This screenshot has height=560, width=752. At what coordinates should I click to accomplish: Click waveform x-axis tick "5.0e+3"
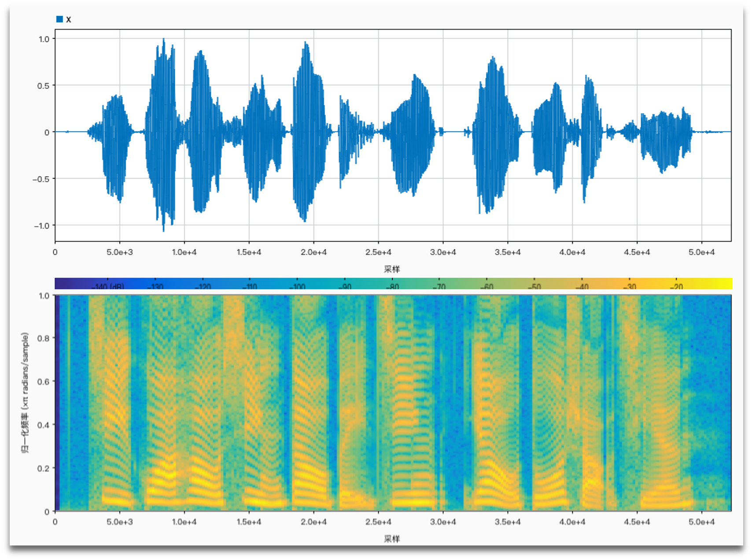pyautogui.click(x=119, y=252)
